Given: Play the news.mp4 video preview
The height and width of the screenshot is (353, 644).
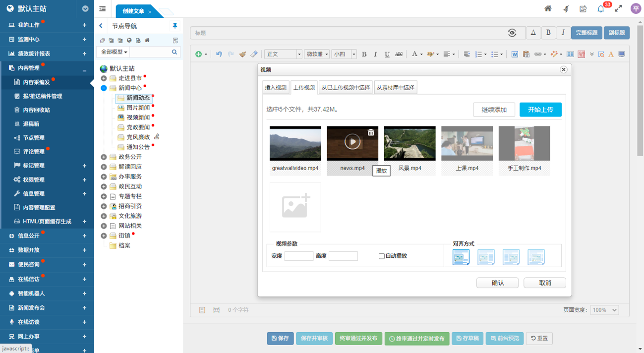Looking at the screenshot, I should click(352, 142).
